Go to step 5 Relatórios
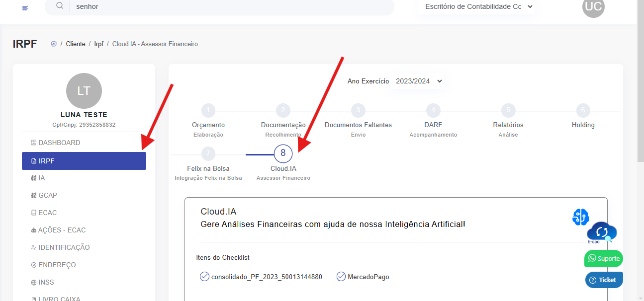Screen dimensions: 644x301 tap(508, 110)
